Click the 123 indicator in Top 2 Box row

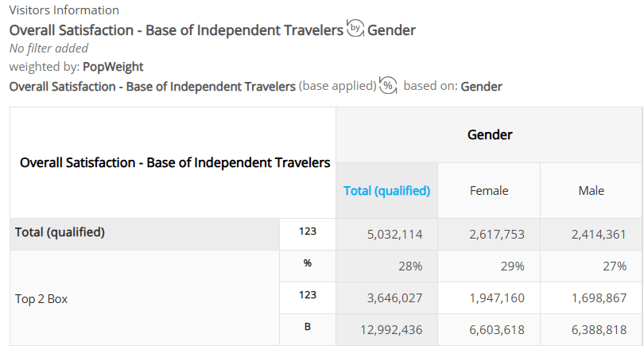pyautogui.click(x=308, y=295)
